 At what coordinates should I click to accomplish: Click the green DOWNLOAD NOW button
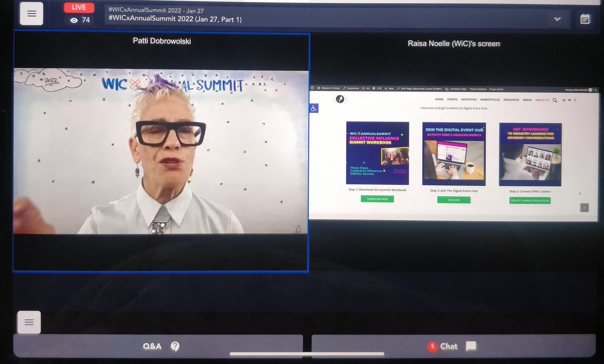pos(377,199)
